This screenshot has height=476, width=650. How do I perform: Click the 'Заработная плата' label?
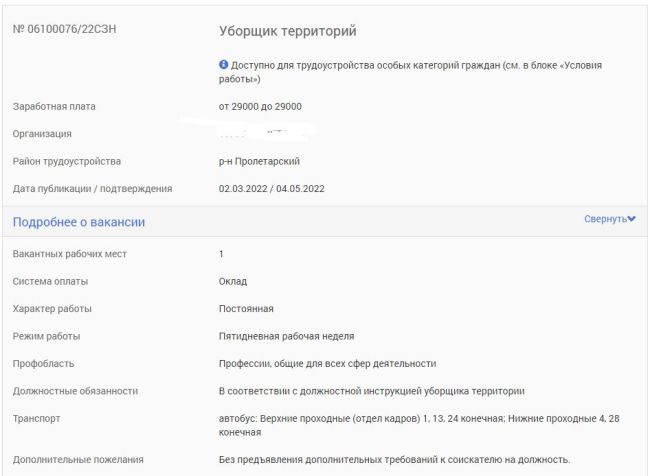tap(54, 107)
